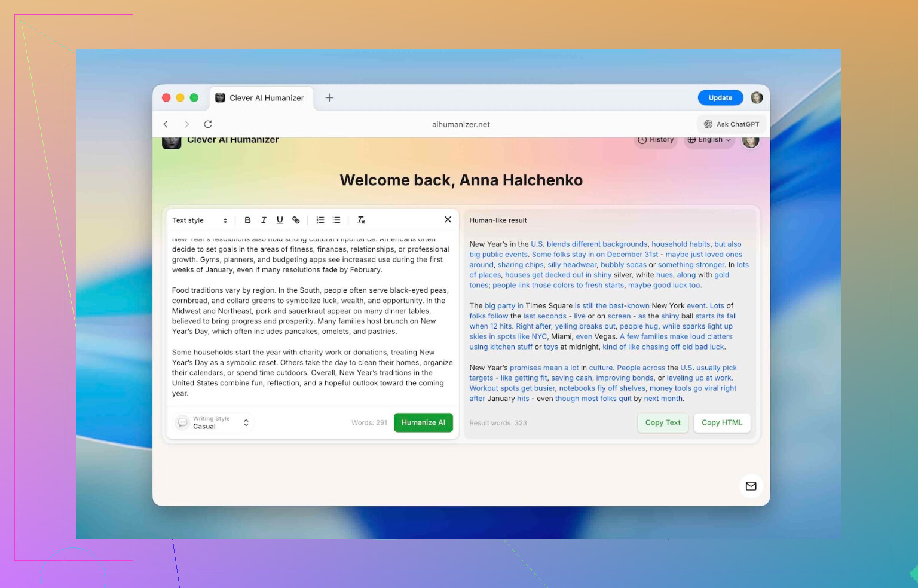The width and height of the screenshot is (918, 588).
Task: Open a new browser tab
Action: tap(329, 98)
